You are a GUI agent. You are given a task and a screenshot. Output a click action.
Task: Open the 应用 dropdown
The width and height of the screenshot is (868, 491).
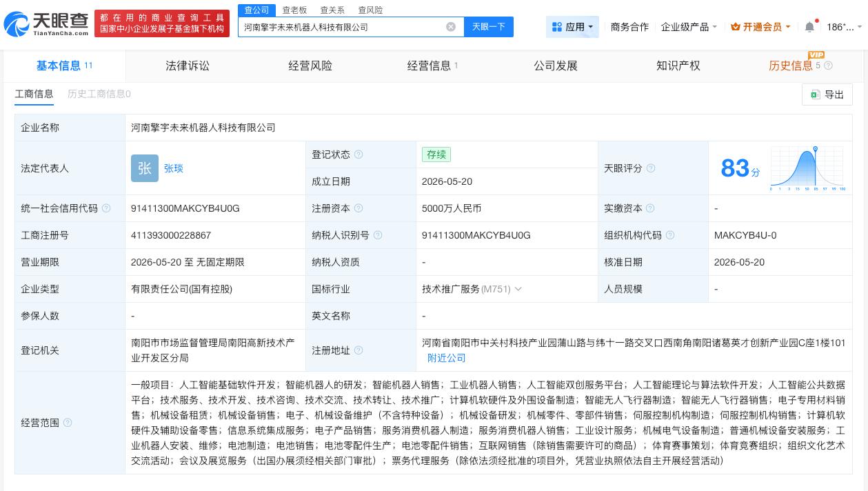(572, 27)
